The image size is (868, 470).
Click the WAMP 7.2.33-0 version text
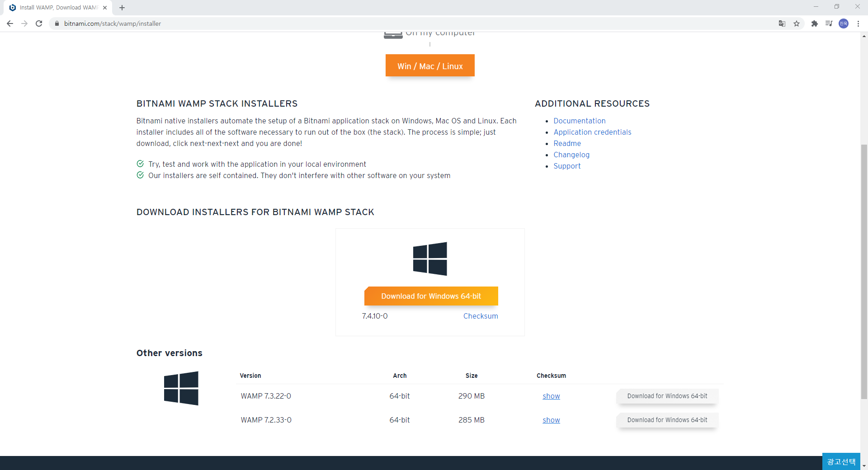click(x=266, y=420)
